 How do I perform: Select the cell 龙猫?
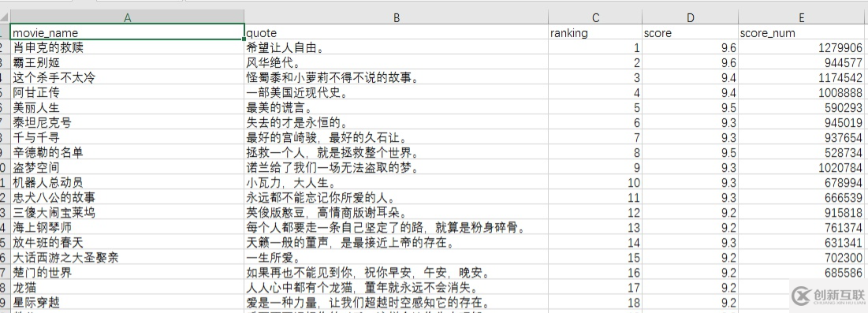pyautogui.click(x=127, y=288)
